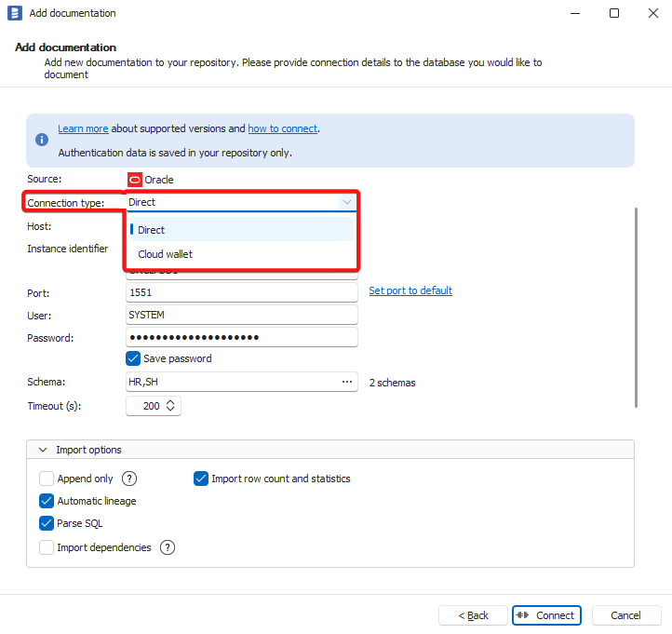Viewport: 672px width, 634px height.
Task: Click the blue info icon in banner
Action: point(42,140)
